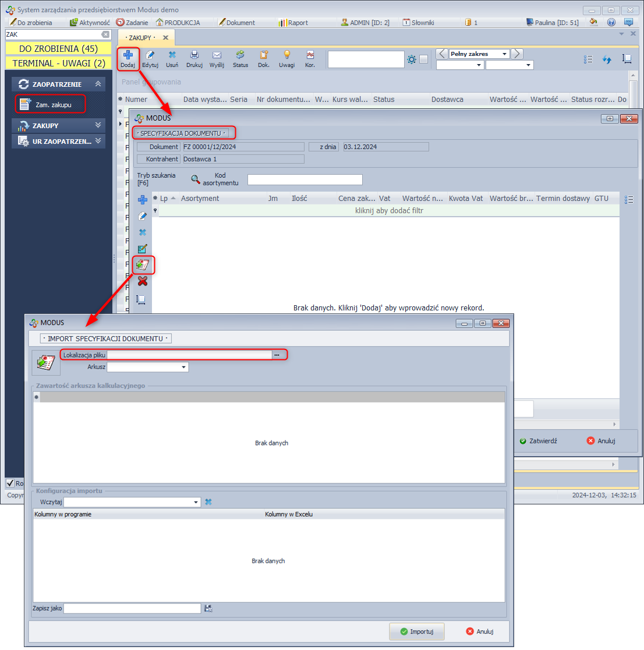The image size is (644, 650).
Task: Open the PRODUKCJA menu
Action: [x=178, y=23]
